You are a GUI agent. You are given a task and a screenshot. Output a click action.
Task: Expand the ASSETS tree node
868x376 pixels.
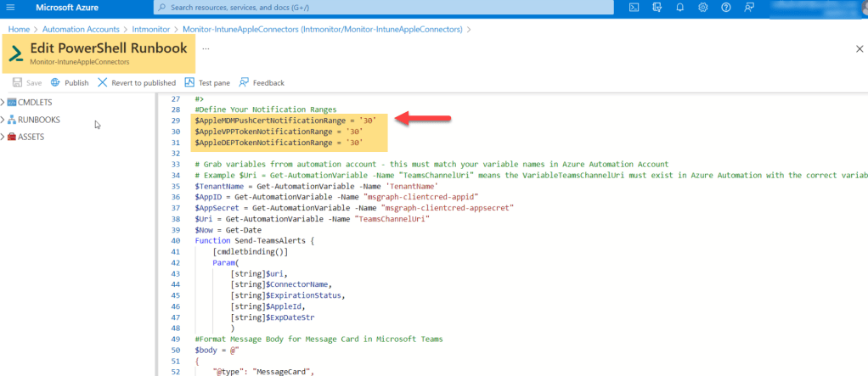coord(3,137)
